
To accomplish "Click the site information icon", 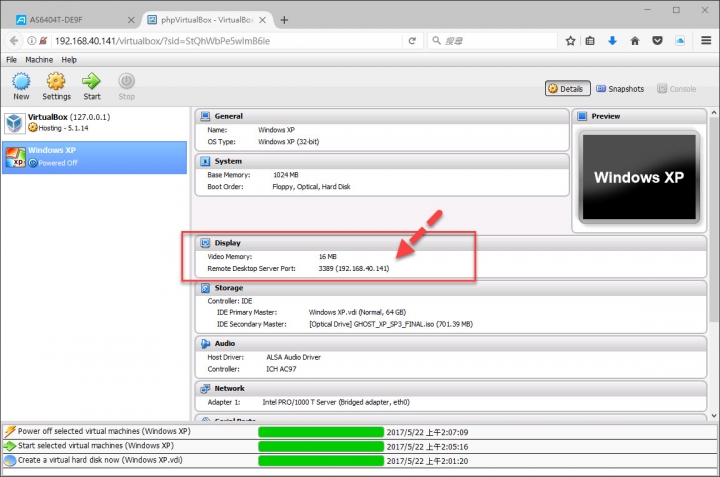I will coord(32,41).
